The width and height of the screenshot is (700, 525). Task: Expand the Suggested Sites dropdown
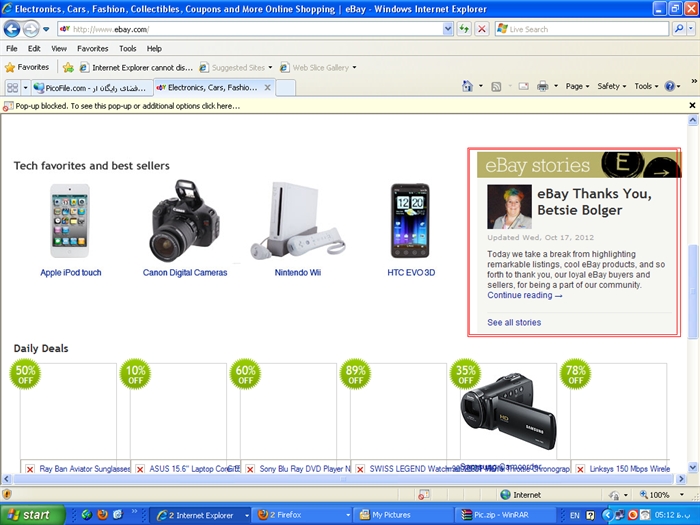click(270, 67)
